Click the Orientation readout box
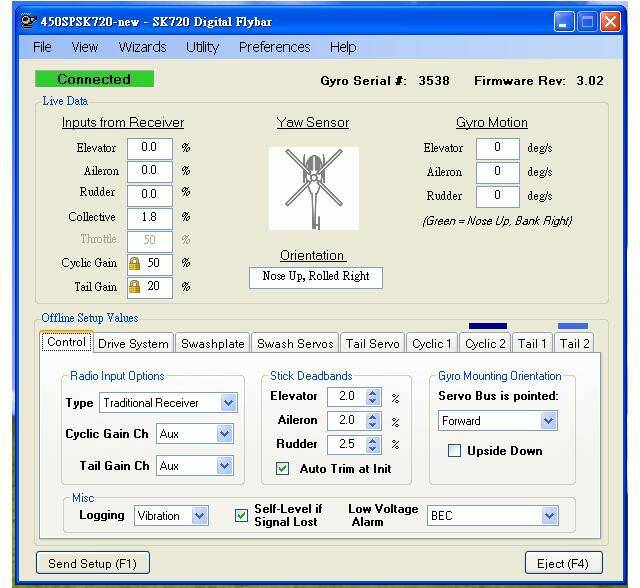The image size is (640, 588). [316, 277]
